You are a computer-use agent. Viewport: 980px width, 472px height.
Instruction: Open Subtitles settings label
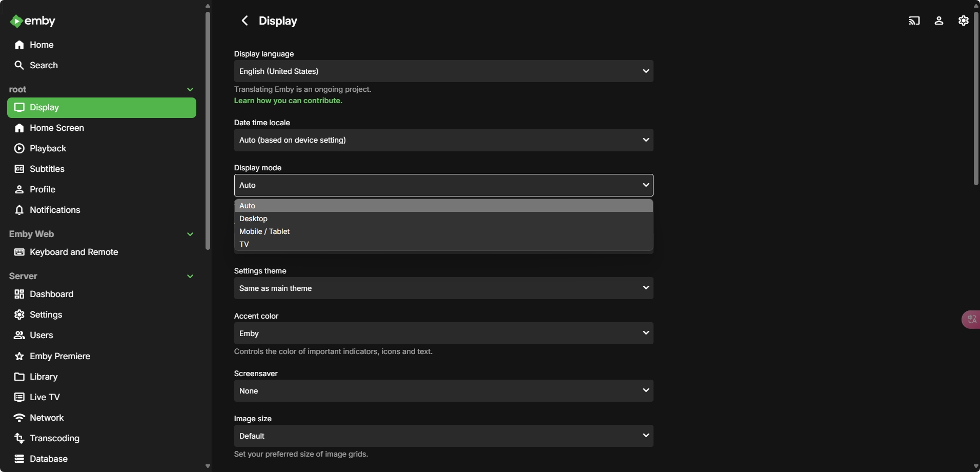point(47,169)
